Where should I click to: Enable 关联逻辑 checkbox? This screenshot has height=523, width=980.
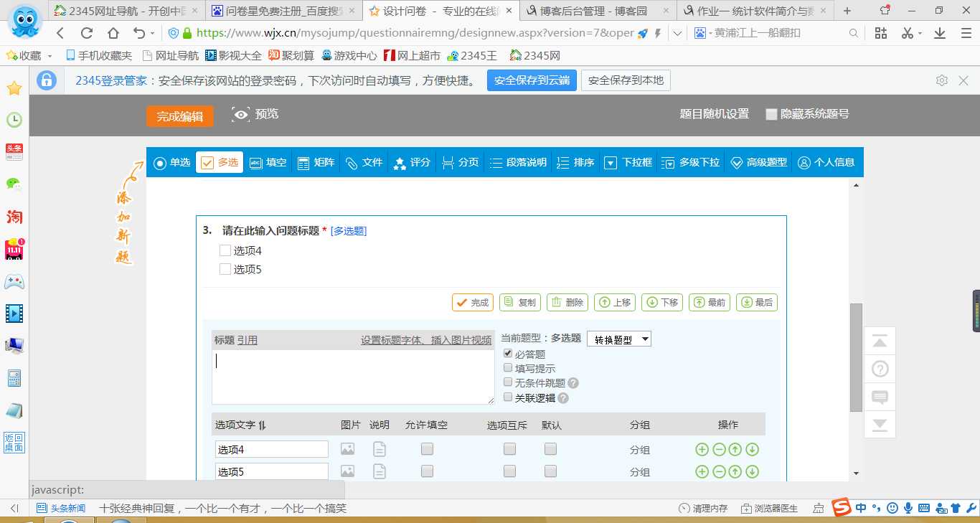tap(508, 397)
